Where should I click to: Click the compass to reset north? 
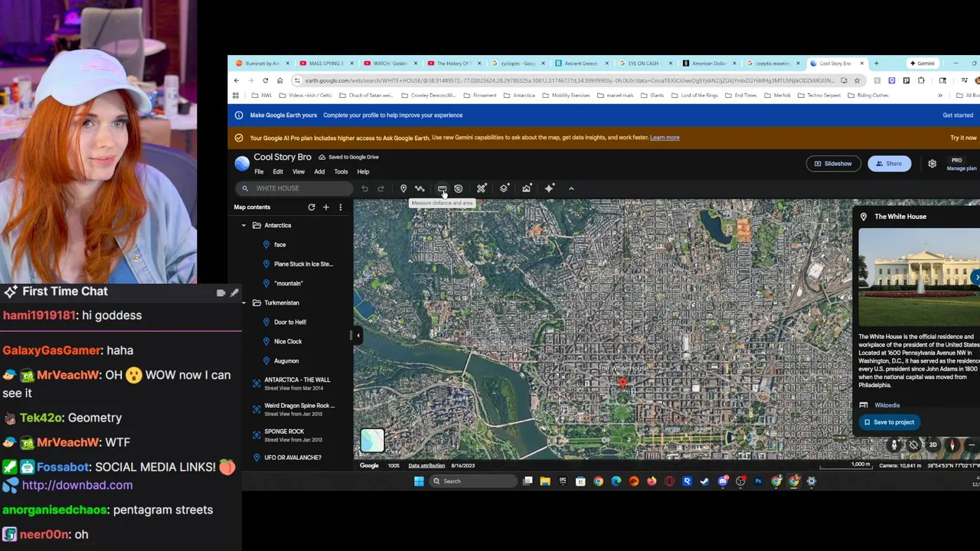point(952,445)
